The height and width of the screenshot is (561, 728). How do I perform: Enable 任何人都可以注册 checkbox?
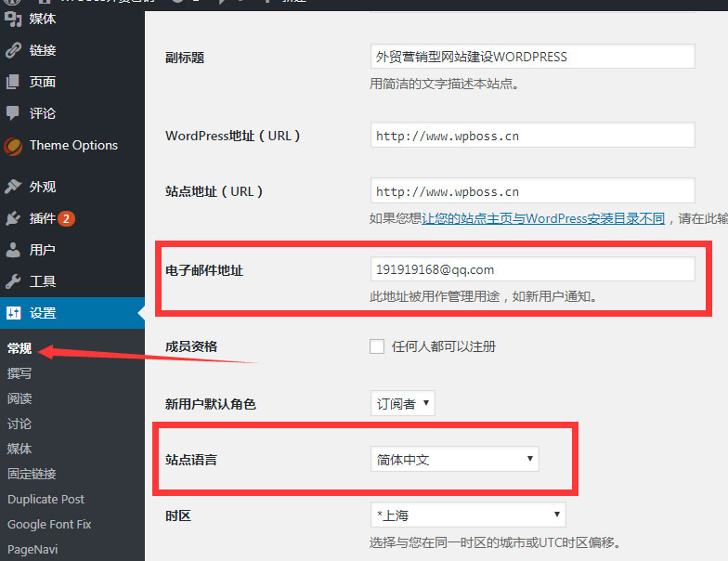(377, 346)
